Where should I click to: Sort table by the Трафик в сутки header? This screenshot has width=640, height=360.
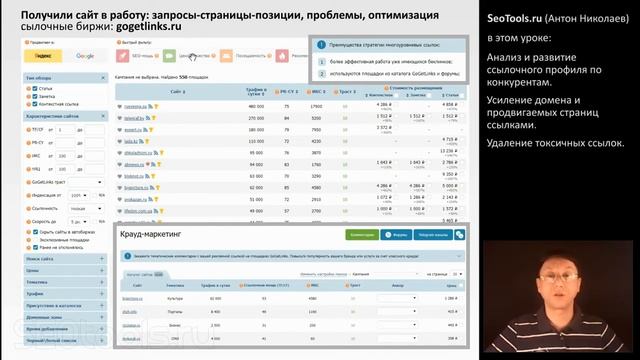[256, 92]
